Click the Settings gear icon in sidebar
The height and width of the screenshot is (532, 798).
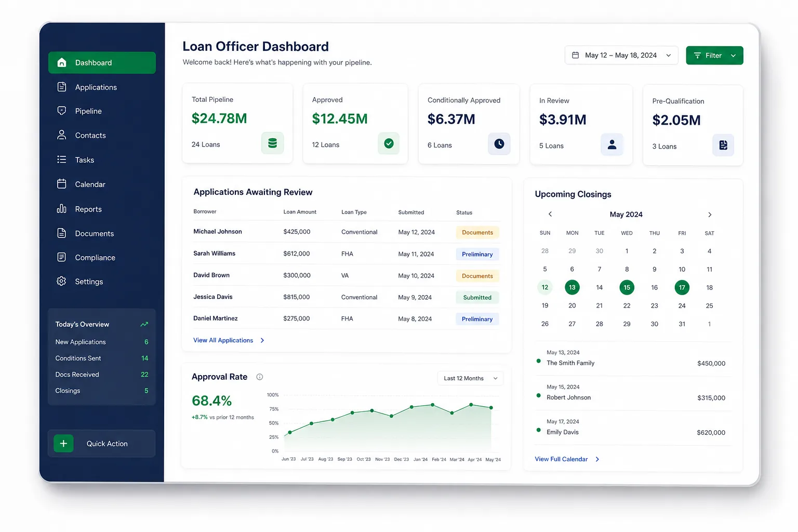tap(62, 281)
